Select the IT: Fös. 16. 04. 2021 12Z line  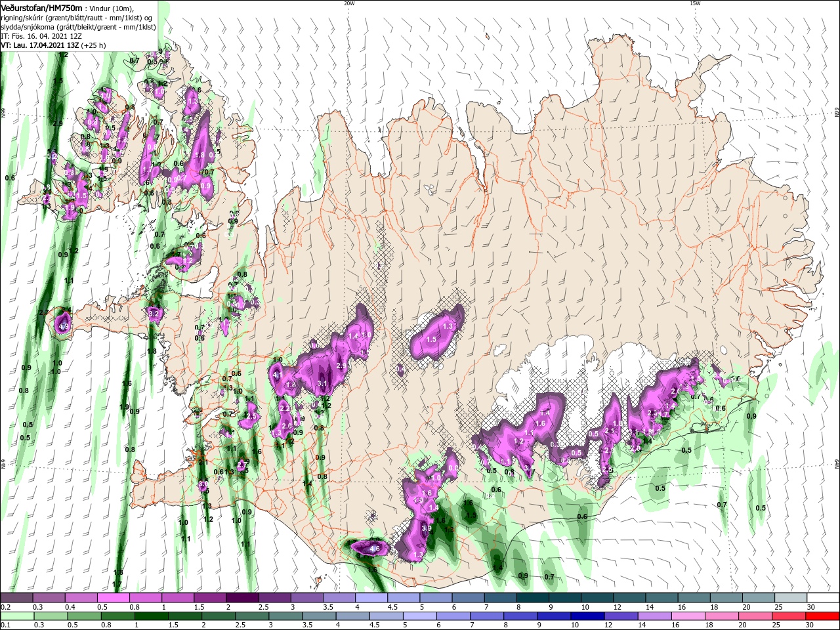click(x=41, y=36)
